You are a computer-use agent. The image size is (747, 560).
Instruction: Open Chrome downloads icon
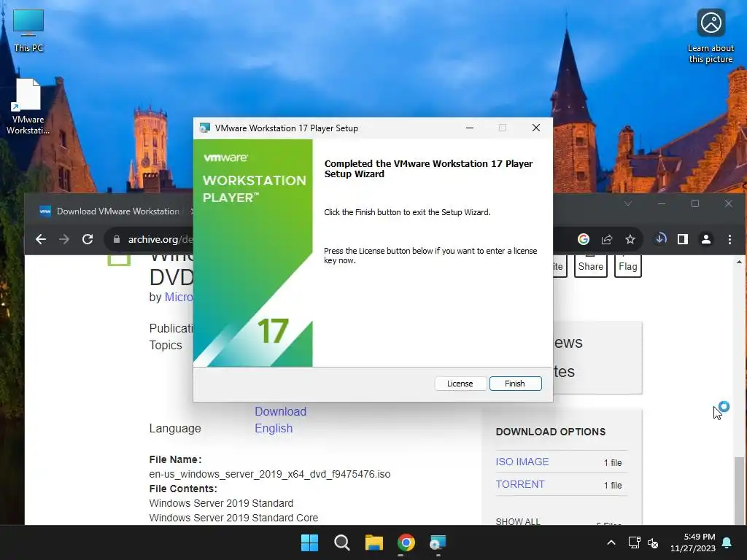pyautogui.click(x=660, y=238)
